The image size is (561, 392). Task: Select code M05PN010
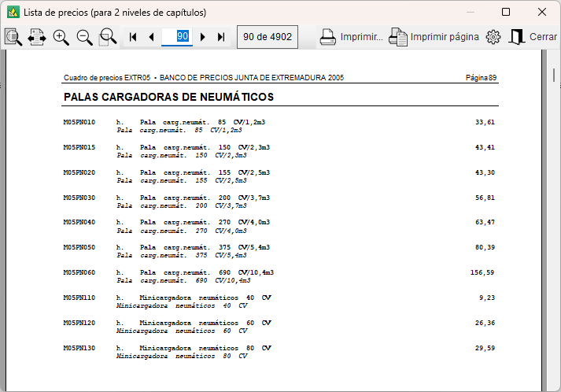pos(79,122)
